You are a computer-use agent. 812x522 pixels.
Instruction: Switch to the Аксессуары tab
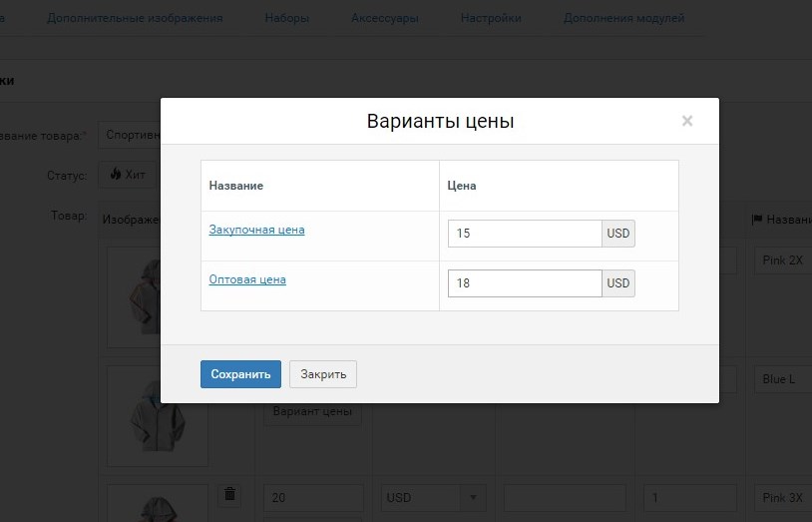pos(385,18)
